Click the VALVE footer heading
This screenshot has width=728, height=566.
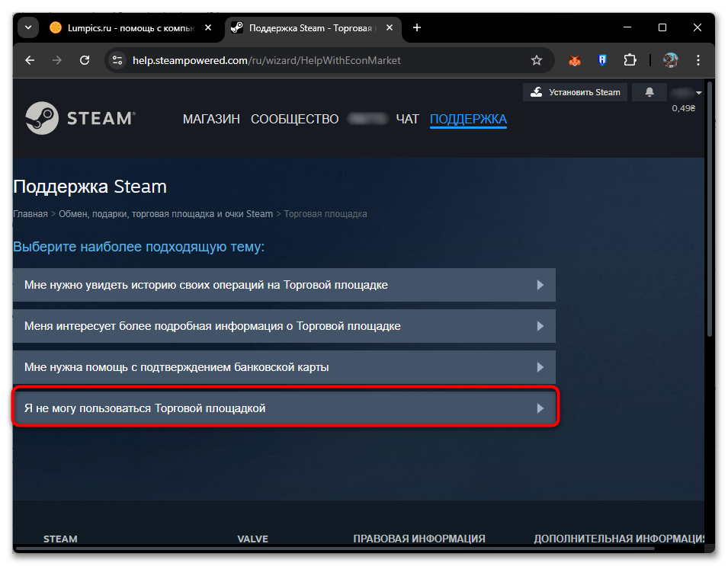(252, 539)
